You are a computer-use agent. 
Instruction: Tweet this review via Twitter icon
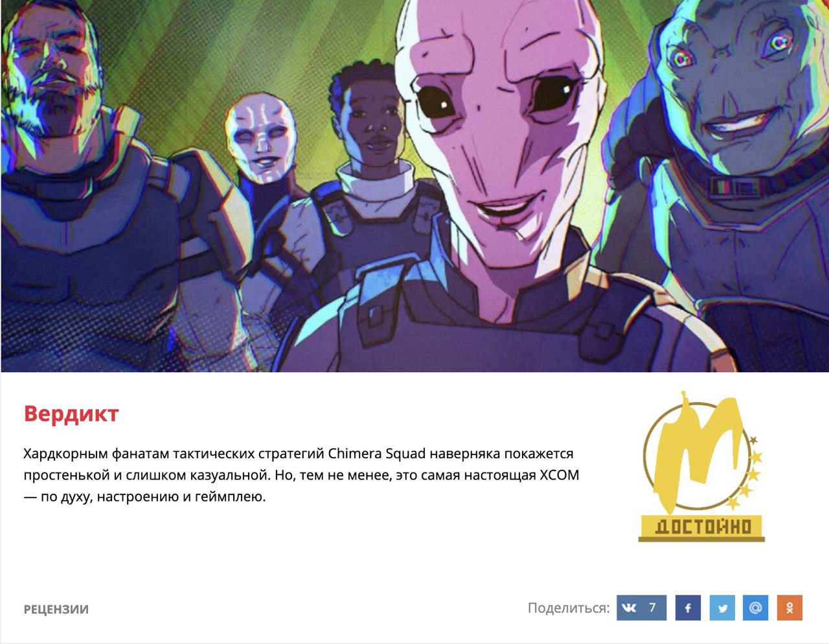[722, 608]
